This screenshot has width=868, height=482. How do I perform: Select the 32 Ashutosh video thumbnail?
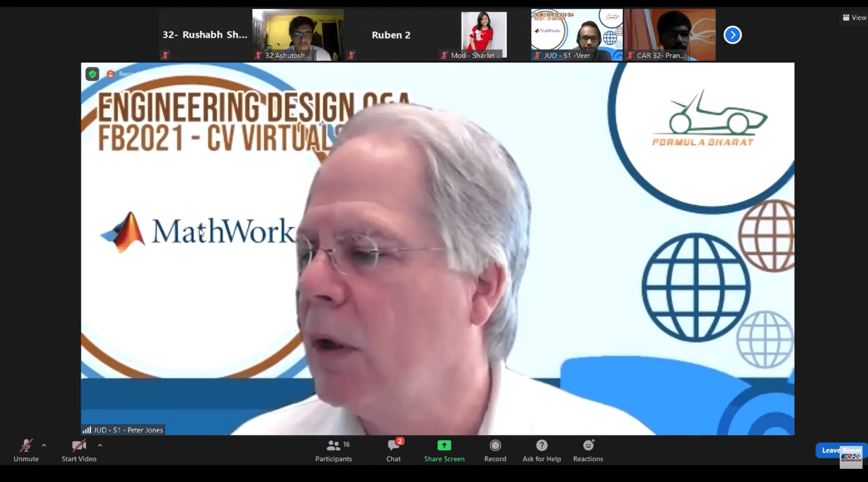click(298, 35)
